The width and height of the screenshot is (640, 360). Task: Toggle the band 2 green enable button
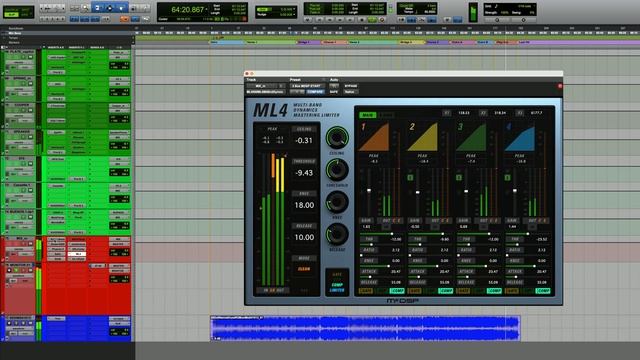(x=410, y=178)
